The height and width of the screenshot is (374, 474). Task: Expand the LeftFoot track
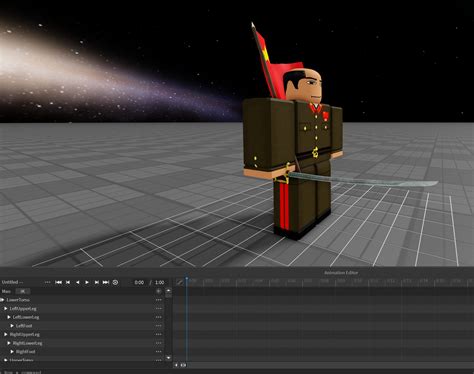12,326
